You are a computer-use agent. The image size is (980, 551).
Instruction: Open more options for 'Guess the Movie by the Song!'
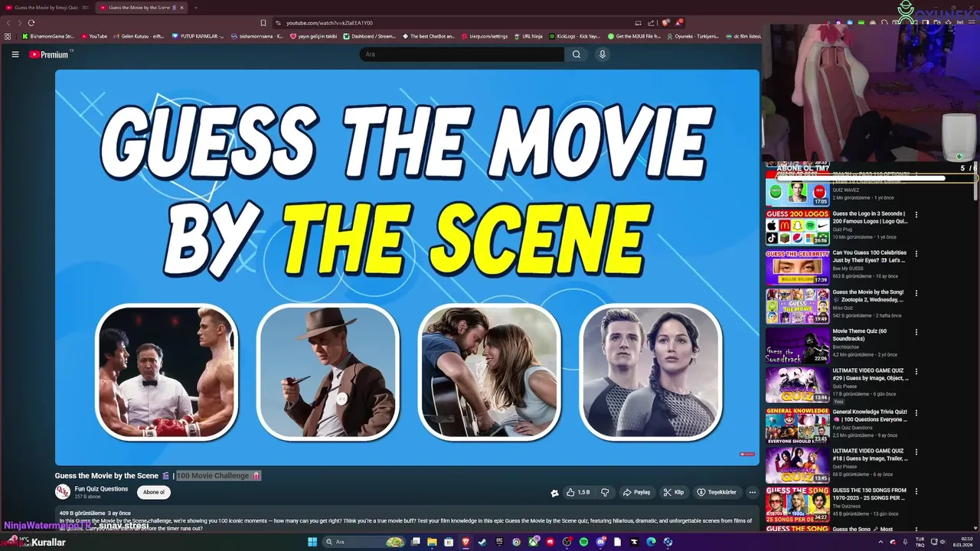coord(916,293)
